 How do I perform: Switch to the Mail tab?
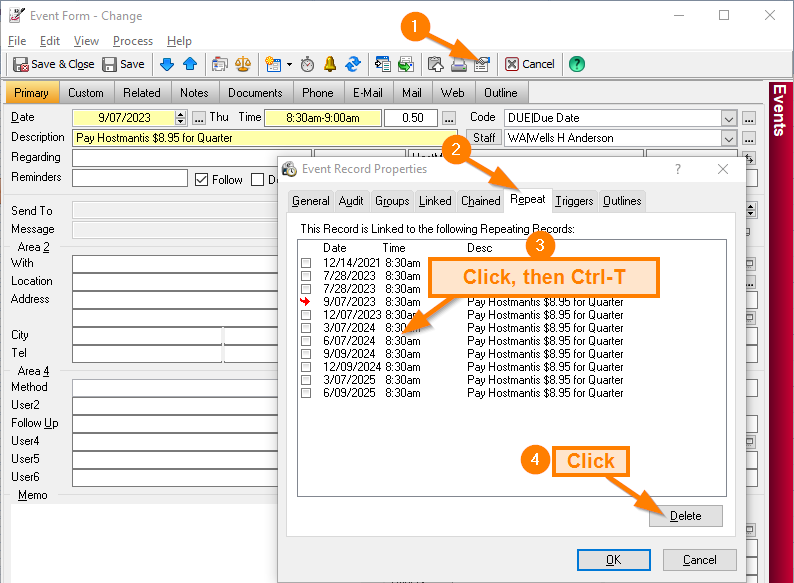412,93
